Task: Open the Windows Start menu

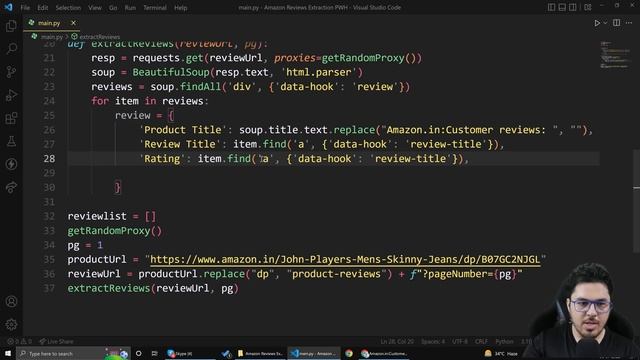Action: [x=8, y=353]
